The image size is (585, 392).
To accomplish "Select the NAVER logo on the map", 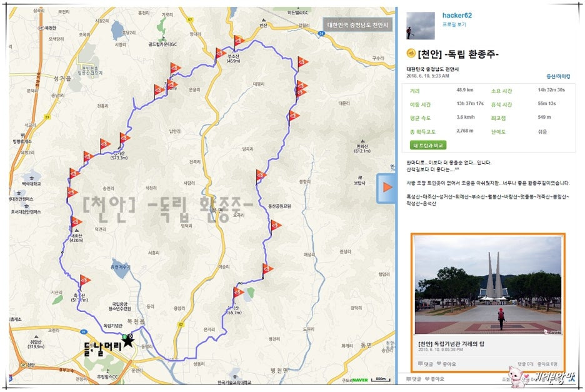I will pos(359,380).
